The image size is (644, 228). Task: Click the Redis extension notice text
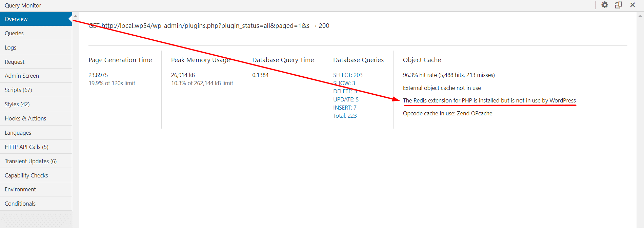[489, 100]
